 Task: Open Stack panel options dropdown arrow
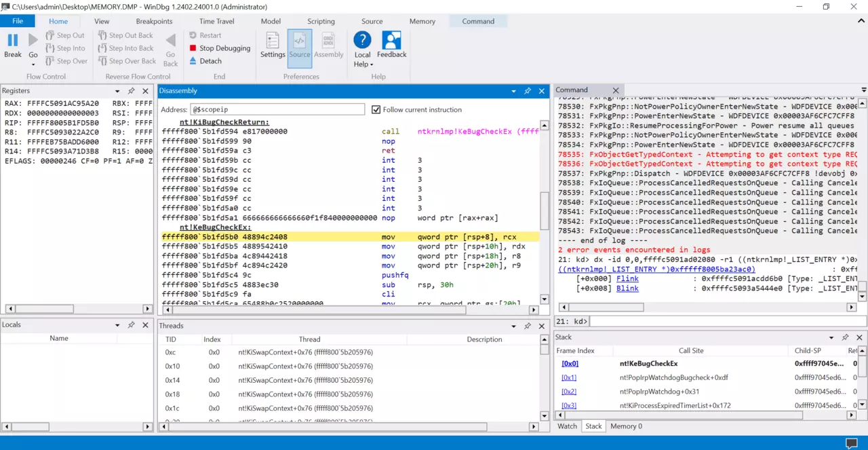tap(831, 337)
